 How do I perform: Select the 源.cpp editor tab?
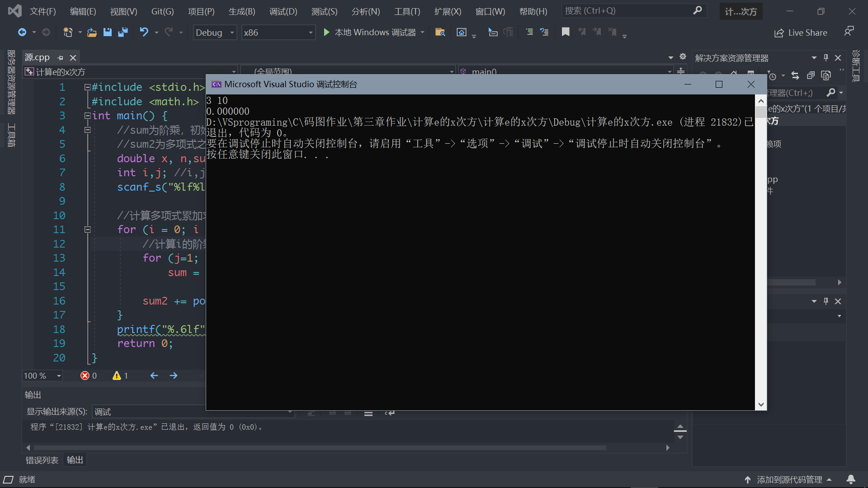(x=37, y=57)
